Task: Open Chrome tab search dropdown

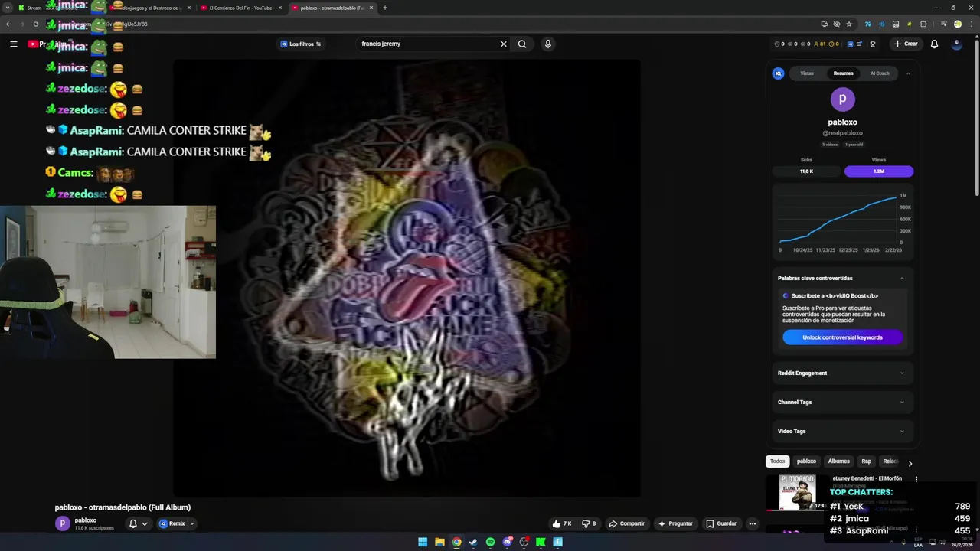Action: pyautogui.click(x=8, y=8)
